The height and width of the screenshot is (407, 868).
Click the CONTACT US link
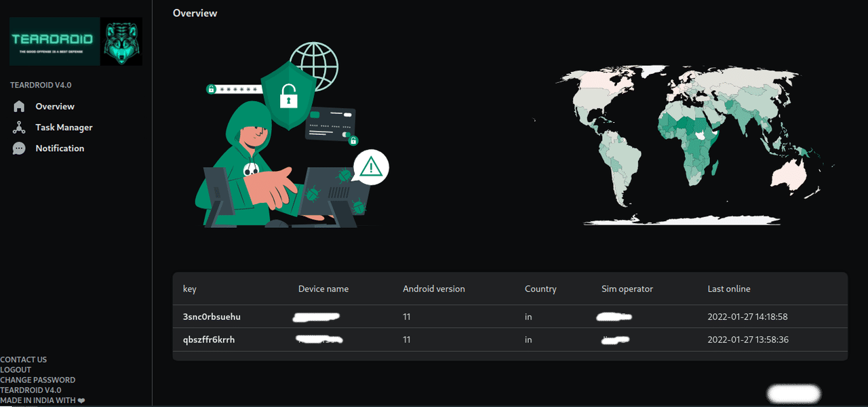tap(24, 360)
